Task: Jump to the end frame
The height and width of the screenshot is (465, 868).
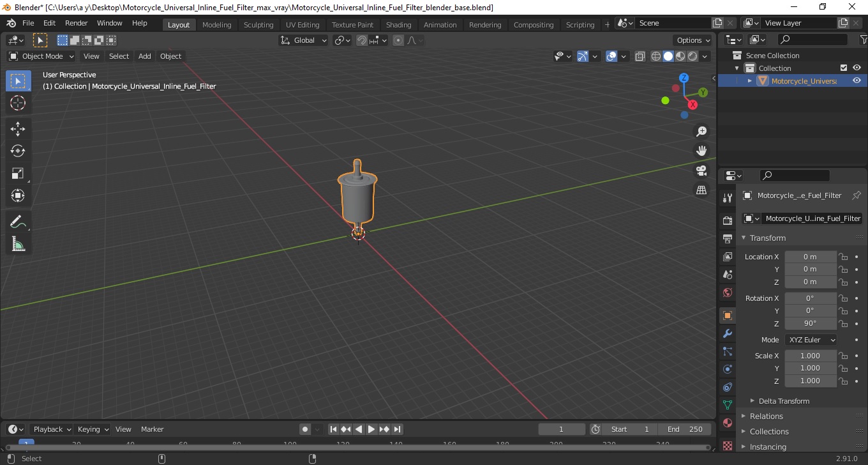Action: pos(397,429)
